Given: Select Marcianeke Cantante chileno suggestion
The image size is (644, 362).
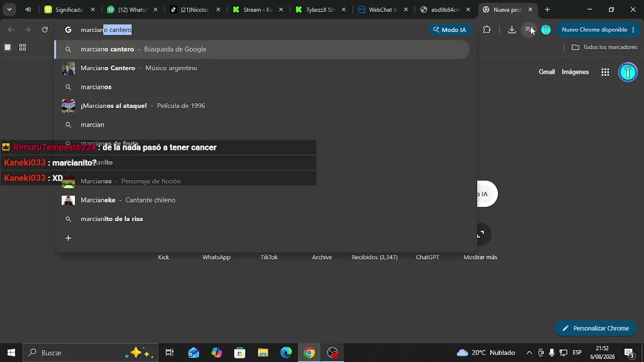Looking at the screenshot, I should (262, 200).
